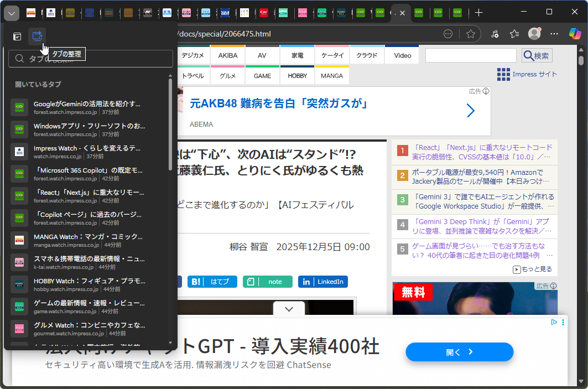Viewport: 588px width, 389px height.
Task: Open favorites via the star-list icon
Action: (x=514, y=33)
